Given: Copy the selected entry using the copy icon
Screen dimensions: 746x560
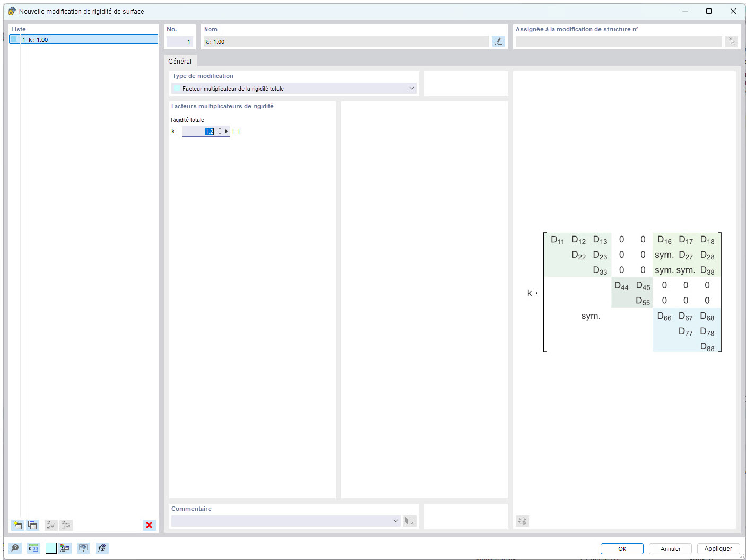Looking at the screenshot, I should [x=32, y=525].
